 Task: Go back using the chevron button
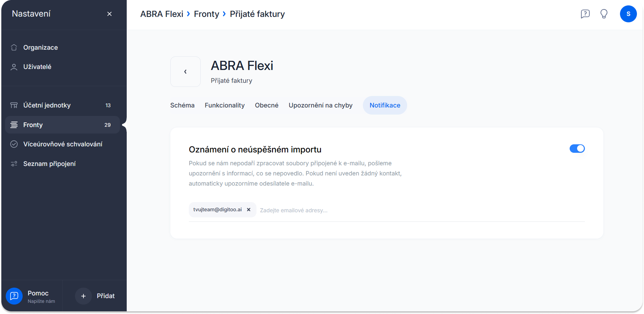click(x=185, y=72)
